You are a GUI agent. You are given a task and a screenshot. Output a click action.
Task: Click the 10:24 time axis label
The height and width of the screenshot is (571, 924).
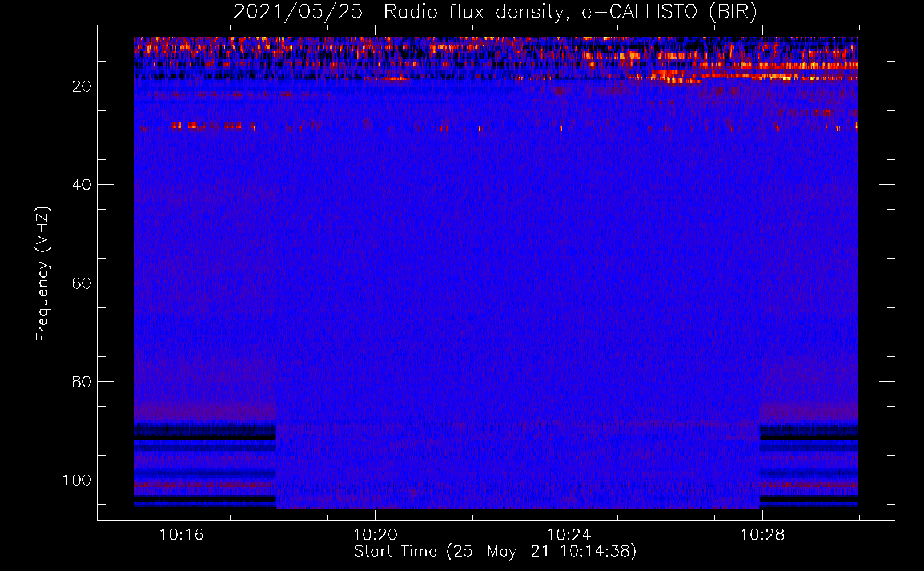tap(569, 534)
